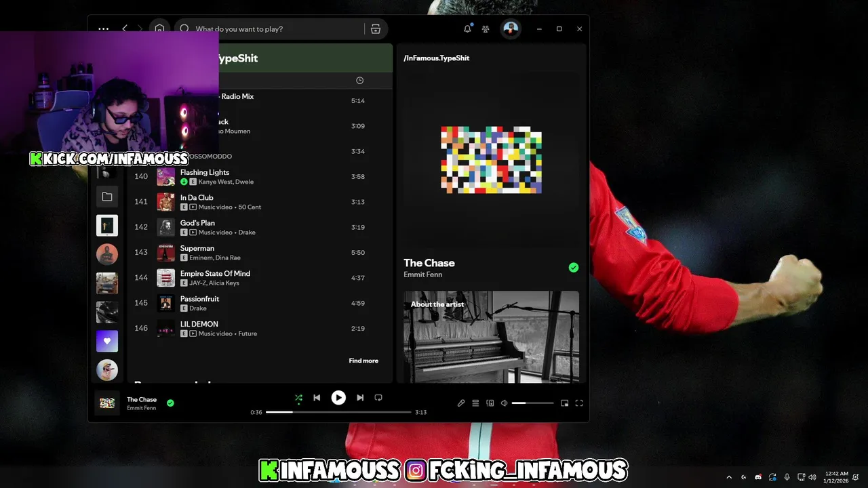Toggle the saved checkmark in the bottom player bar
The width and height of the screenshot is (868, 488).
170,403
